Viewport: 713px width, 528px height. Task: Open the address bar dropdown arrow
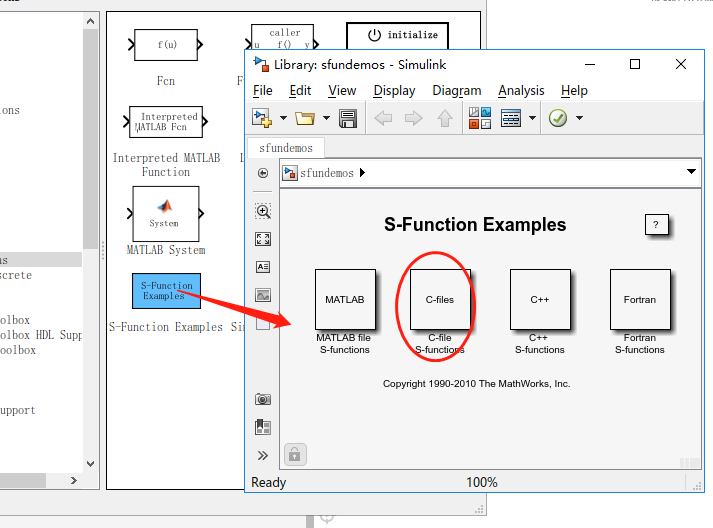[x=691, y=171]
